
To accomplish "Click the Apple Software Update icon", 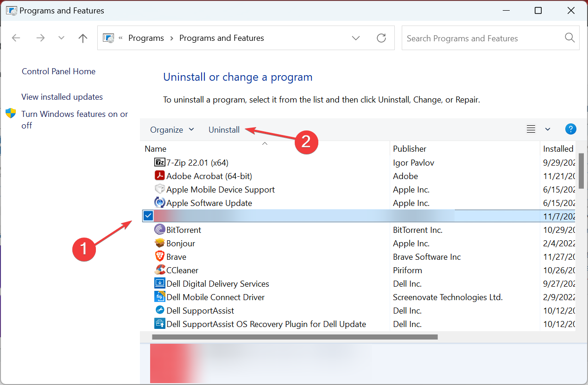I will (159, 203).
